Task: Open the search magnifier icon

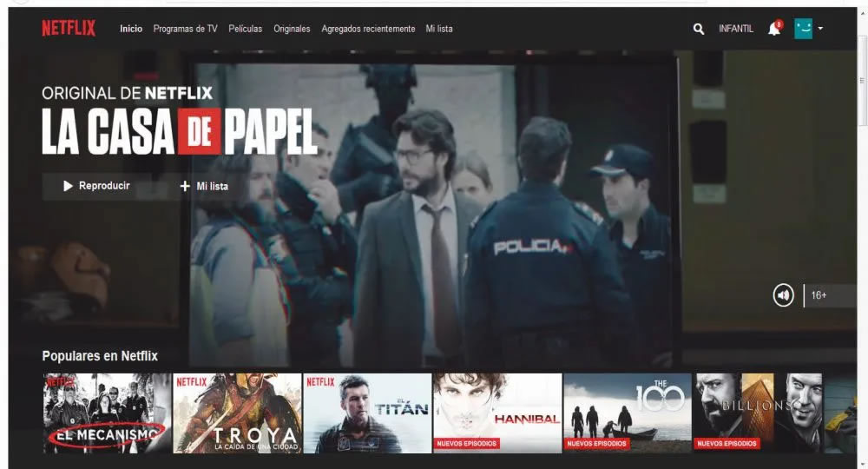Action: pos(699,29)
